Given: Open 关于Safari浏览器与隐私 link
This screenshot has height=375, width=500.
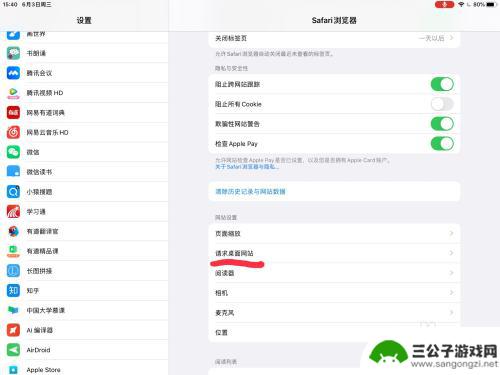Looking at the screenshot, I should 247,167.
